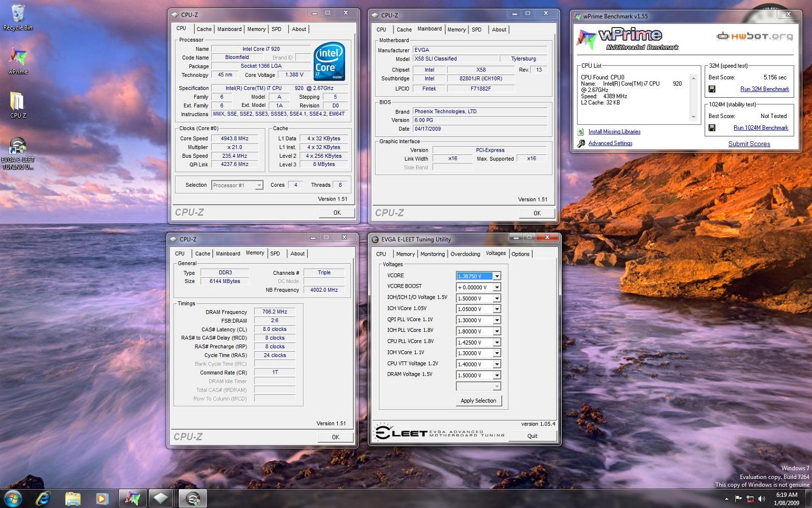This screenshot has width=812, height=508.
Task: Click OK in CPU-Z Mainboard window
Action: tap(537, 213)
